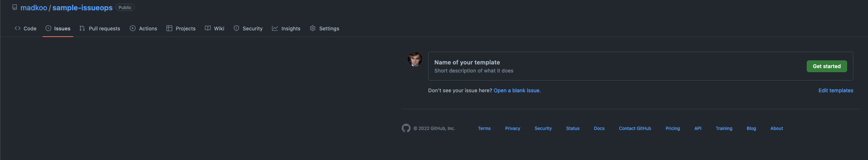
Task: Visit the Contact GitHub footer link
Action: pyautogui.click(x=635, y=129)
